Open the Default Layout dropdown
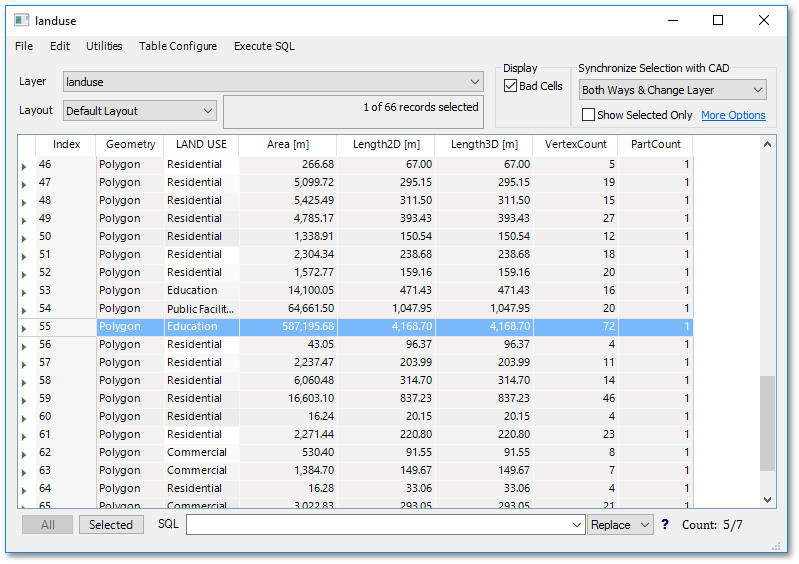Image resolution: width=799 pixels, height=564 pixels. click(140, 111)
